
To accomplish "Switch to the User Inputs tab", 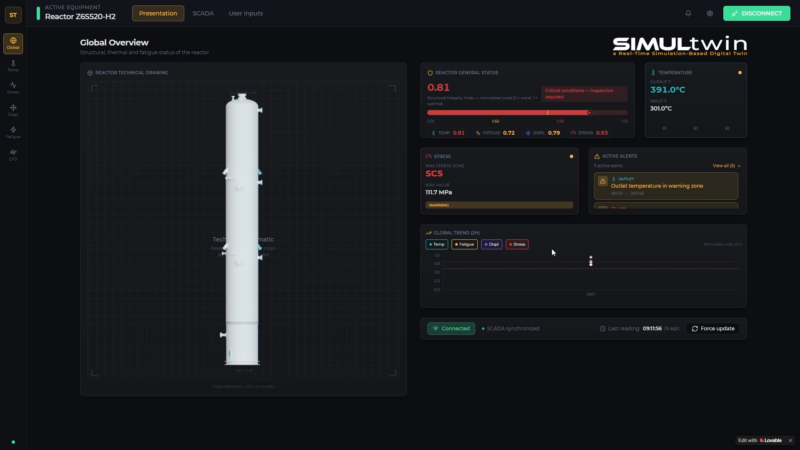I will (x=245, y=13).
